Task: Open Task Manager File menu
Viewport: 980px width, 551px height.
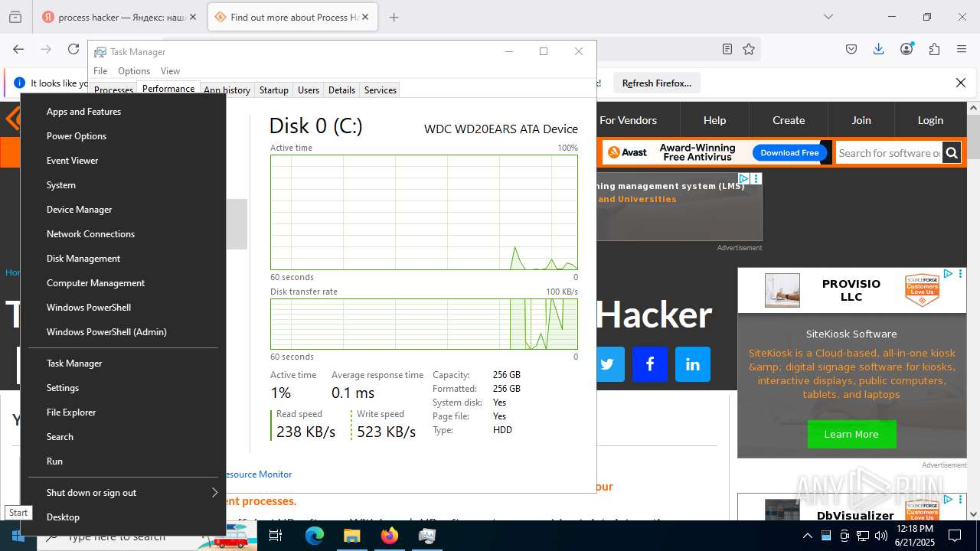Action: click(x=100, y=71)
